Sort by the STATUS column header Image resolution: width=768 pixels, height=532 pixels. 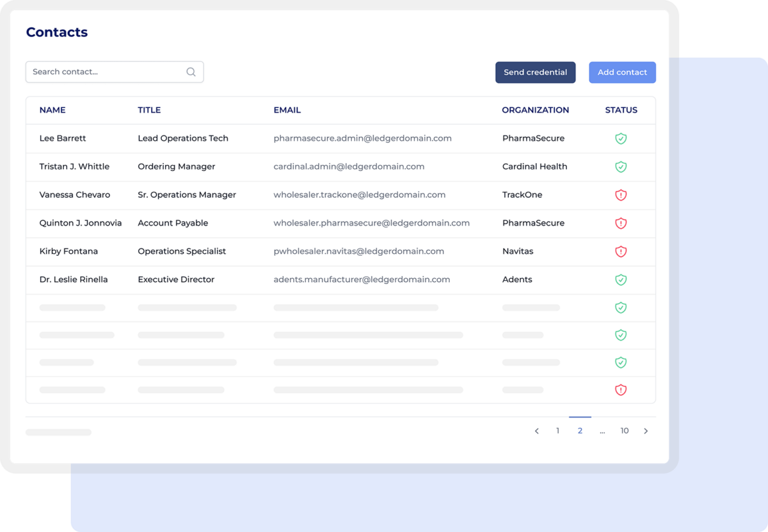pos(621,110)
